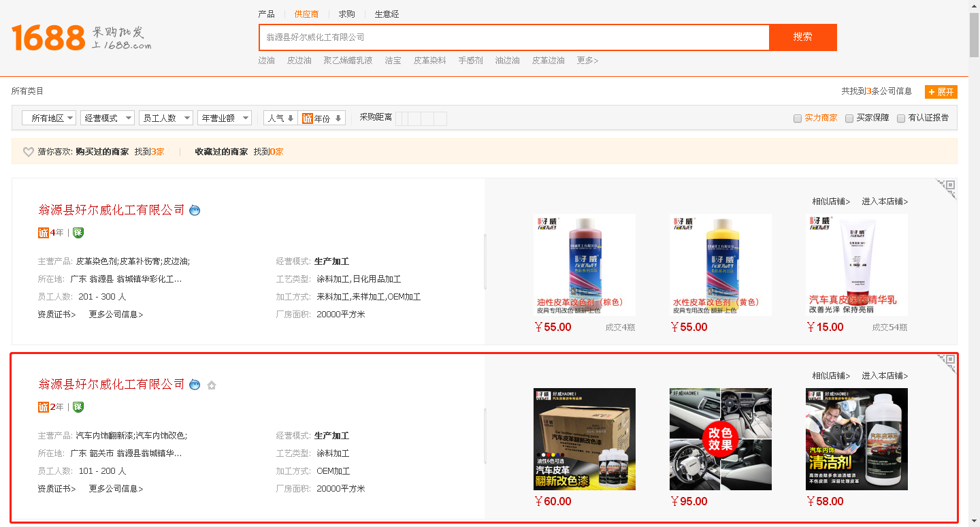
Task: Open the 汽车真皮精华乳 tube product thumbnail
Action: point(857,265)
